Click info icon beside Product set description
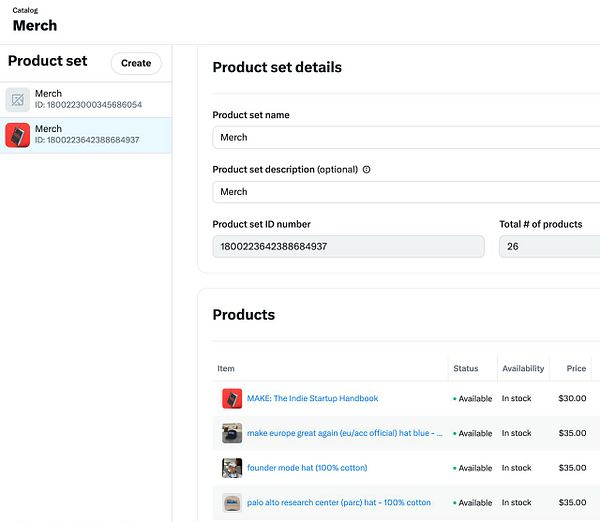This screenshot has height=522, width=600. (x=367, y=170)
